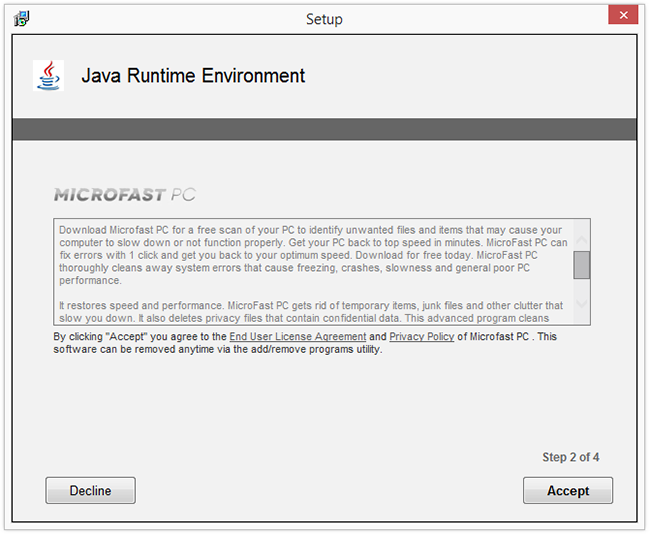Click the description box scrollbar thumb
The width and height of the screenshot is (650, 534).
(581, 264)
